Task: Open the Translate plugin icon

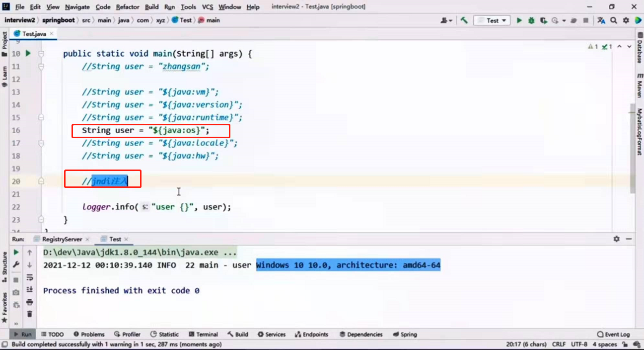Action: (x=601, y=20)
